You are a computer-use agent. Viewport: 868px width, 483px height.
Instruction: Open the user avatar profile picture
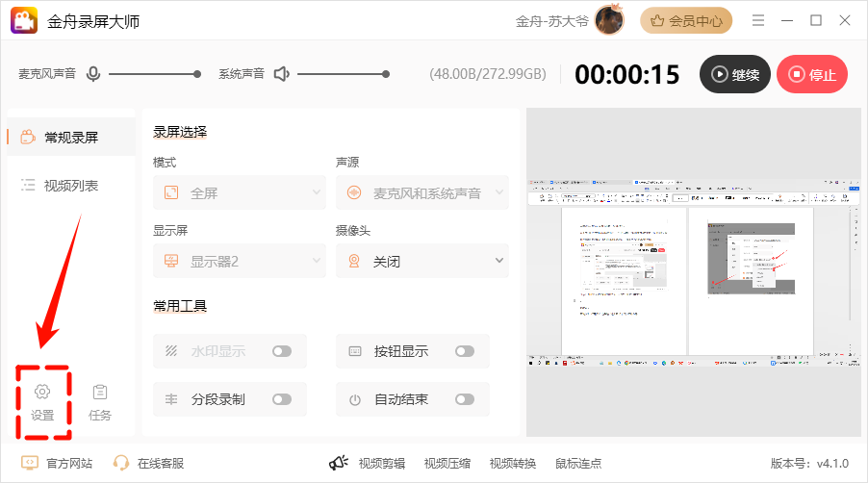pyautogui.click(x=609, y=20)
